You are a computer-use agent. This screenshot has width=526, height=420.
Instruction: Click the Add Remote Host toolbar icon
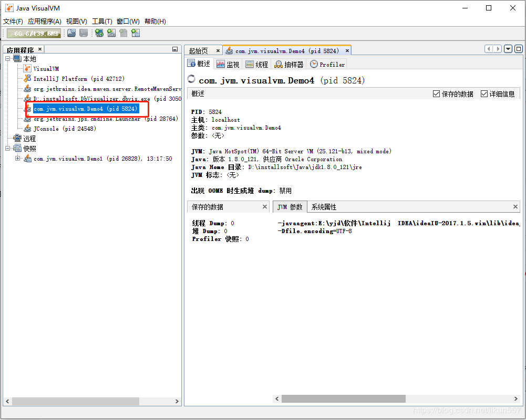pyautogui.click(x=99, y=33)
